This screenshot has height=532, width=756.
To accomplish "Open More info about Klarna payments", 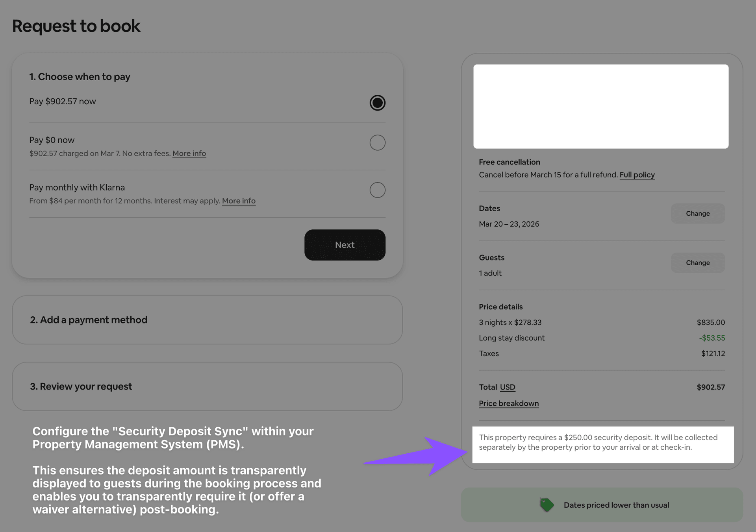I will [239, 201].
